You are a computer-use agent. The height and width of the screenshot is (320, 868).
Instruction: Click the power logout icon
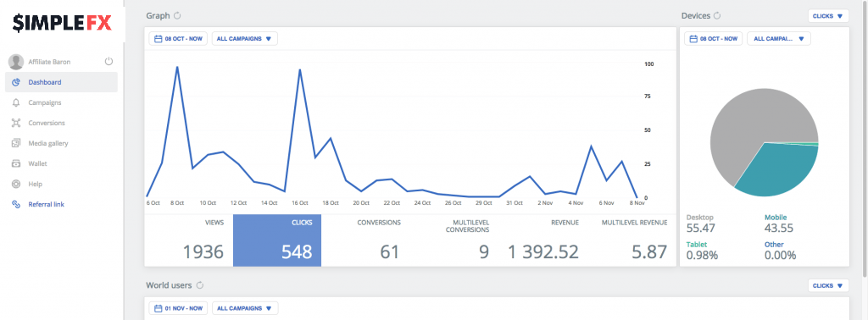[x=108, y=61]
